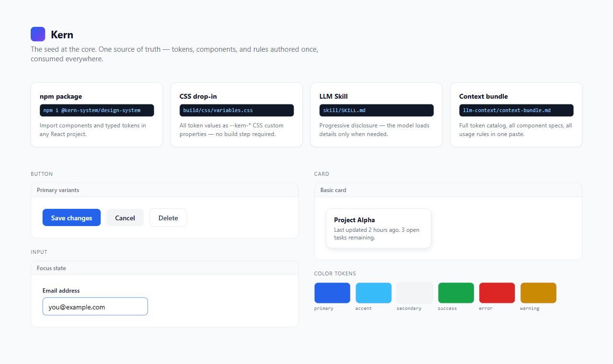Click the skill/SKILL.md code block

click(x=376, y=110)
